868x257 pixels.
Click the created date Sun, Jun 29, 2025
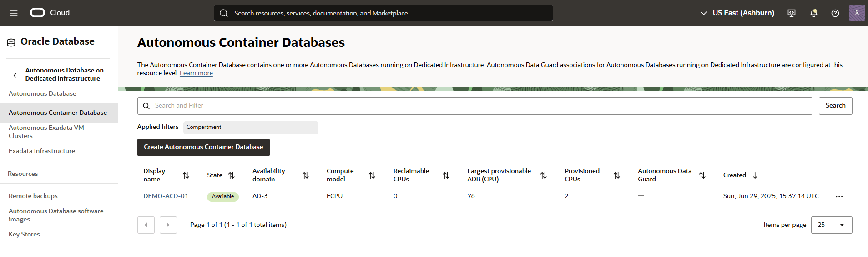point(771,196)
